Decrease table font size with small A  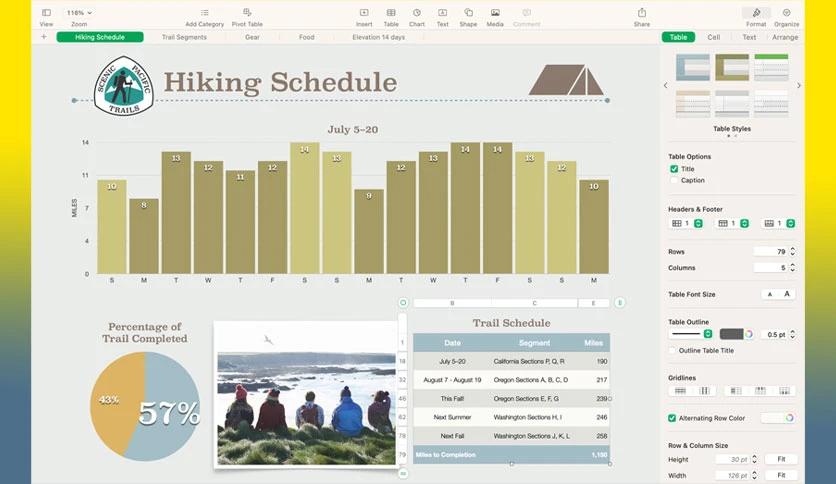click(x=769, y=294)
